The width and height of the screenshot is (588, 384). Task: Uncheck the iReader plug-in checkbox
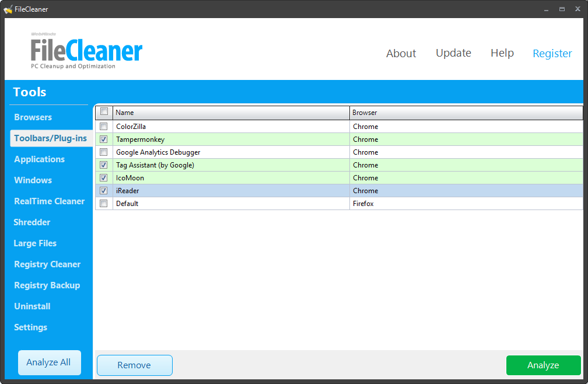pyautogui.click(x=104, y=191)
